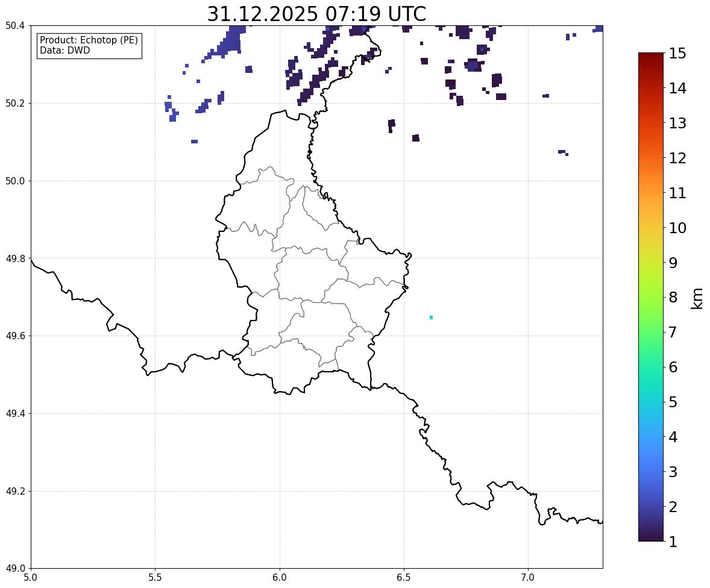Click colorbar tick label 13
Image resolution: width=710 pixels, height=588 pixels.
pyautogui.click(x=677, y=123)
